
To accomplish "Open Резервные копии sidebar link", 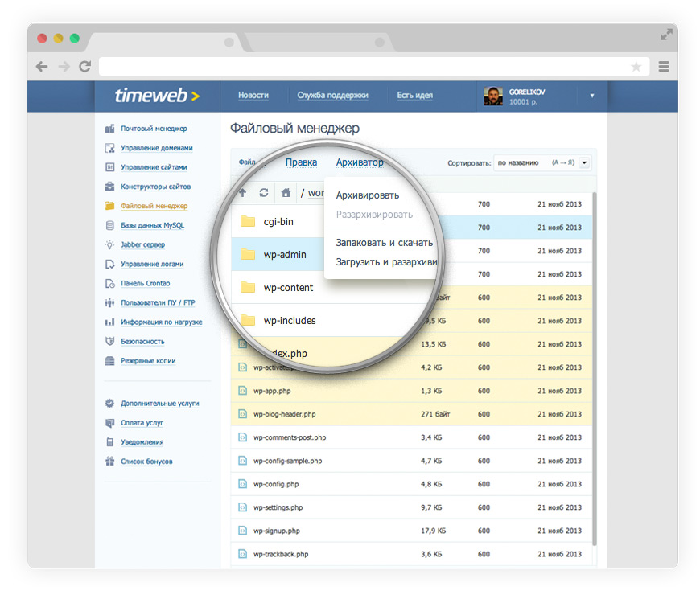I will pyautogui.click(x=148, y=360).
